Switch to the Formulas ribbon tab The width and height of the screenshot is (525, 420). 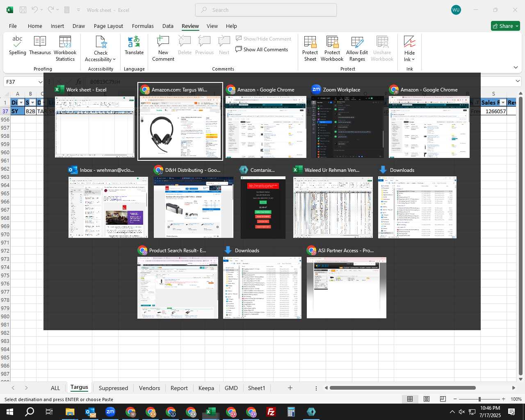[x=143, y=26]
